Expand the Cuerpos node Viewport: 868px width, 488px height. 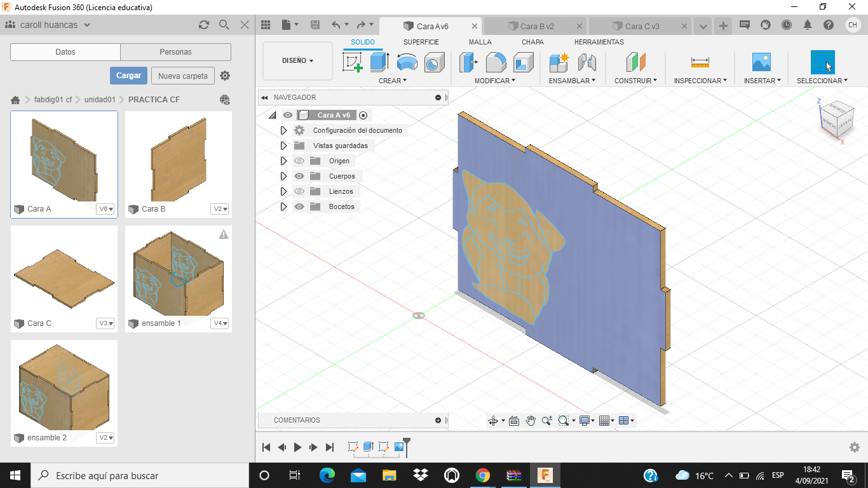point(284,176)
